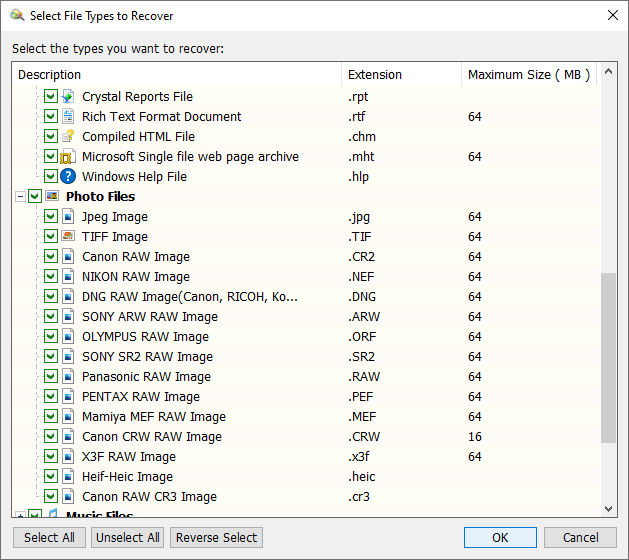
Task: Toggle the Compiled HTML File checkbox
Action: pyautogui.click(x=51, y=136)
